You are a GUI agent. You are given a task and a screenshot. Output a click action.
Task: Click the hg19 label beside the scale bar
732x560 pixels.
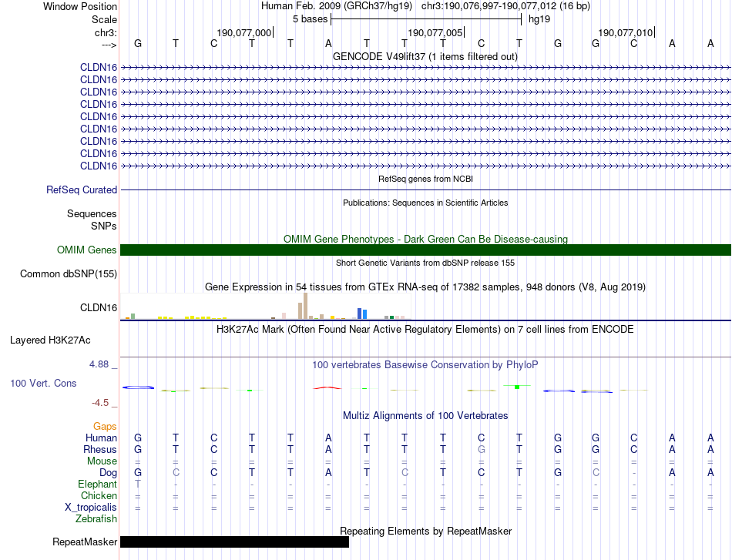[539, 19]
